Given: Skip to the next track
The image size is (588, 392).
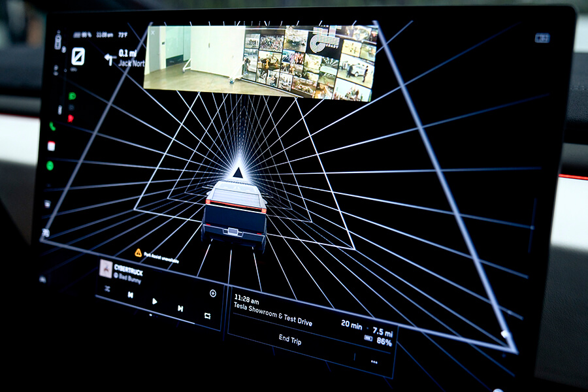Looking at the screenshot, I should point(180,308).
